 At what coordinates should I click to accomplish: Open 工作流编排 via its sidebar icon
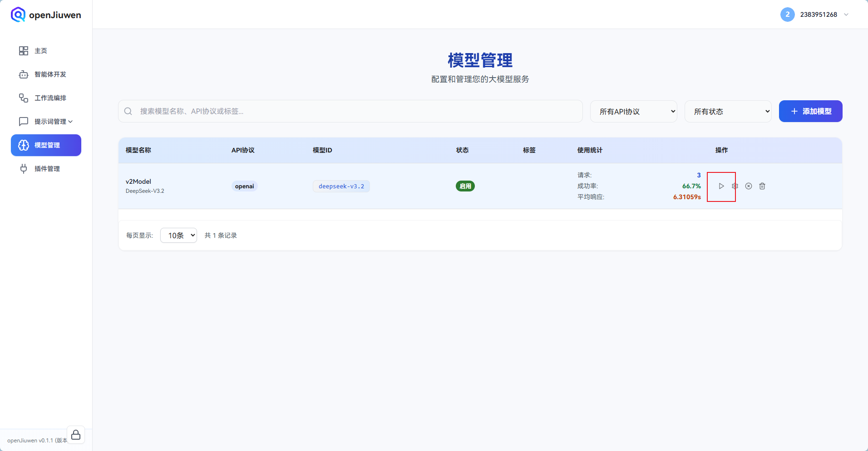(x=23, y=98)
